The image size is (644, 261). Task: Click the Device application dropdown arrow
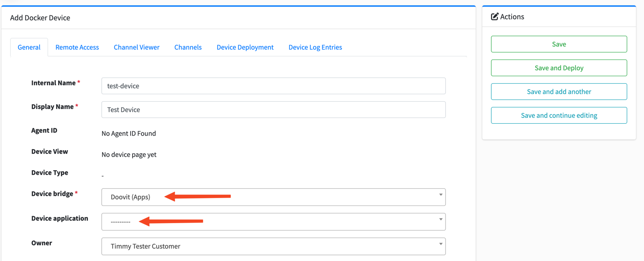tap(440, 219)
